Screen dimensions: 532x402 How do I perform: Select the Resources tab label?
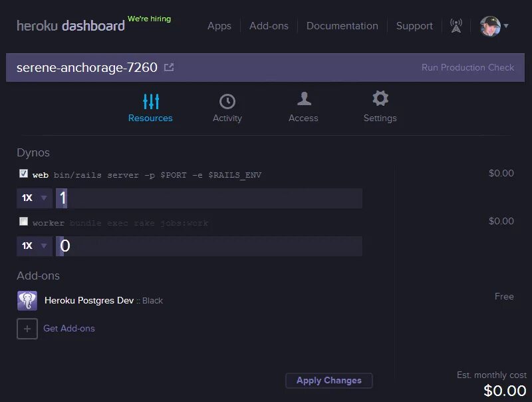tap(150, 118)
